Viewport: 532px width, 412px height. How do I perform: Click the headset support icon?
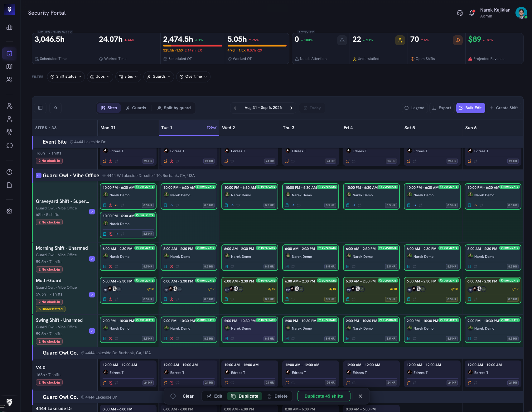460,13
